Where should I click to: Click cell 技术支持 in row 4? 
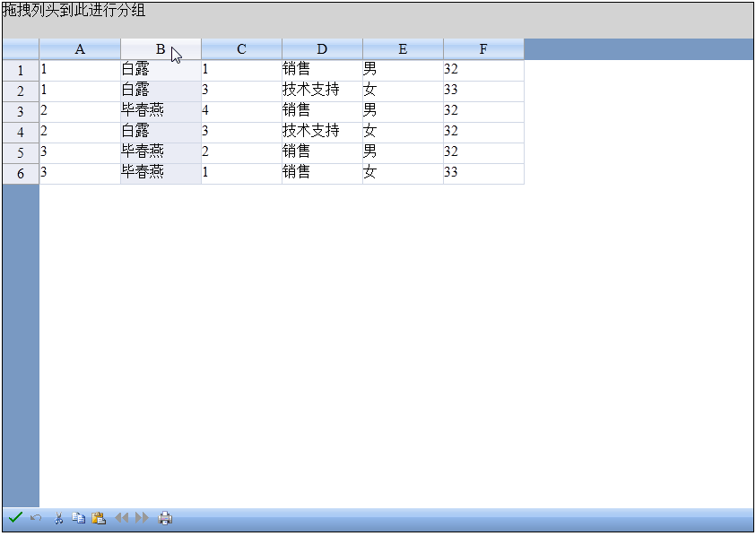tap(322, 133)
